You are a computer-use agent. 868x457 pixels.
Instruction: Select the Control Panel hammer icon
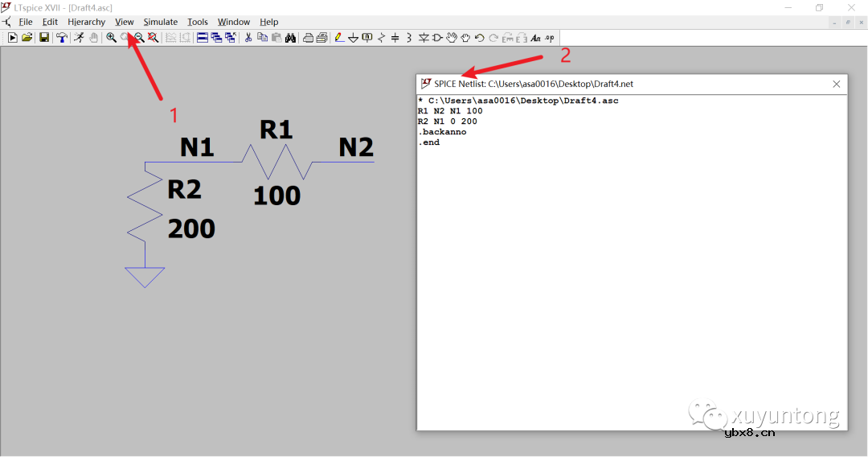point(62,38)
